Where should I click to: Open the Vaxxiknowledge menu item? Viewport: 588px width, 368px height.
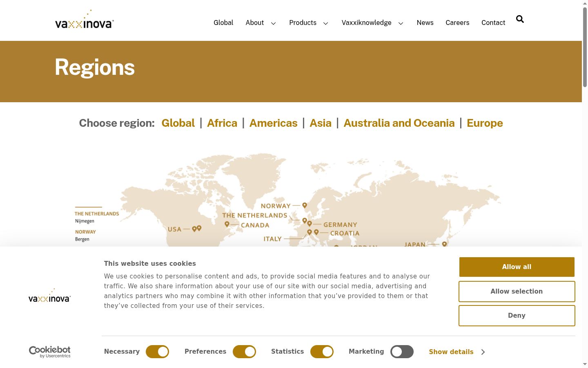(x=367, y=22)
